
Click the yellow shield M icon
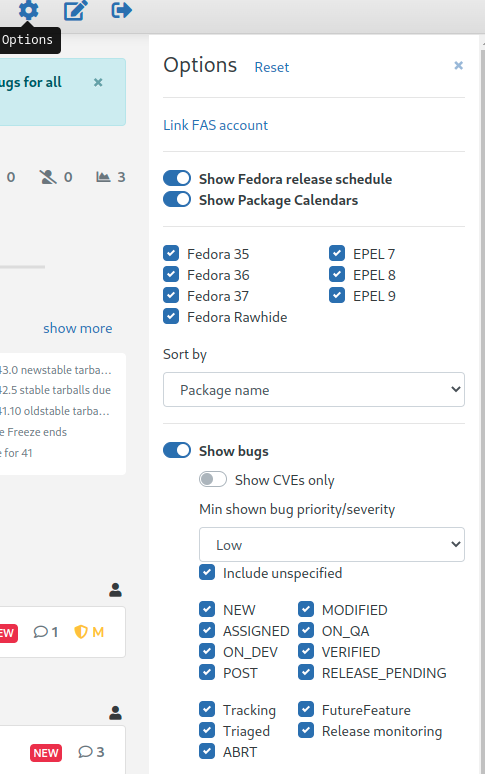click(x=81, y=632)
